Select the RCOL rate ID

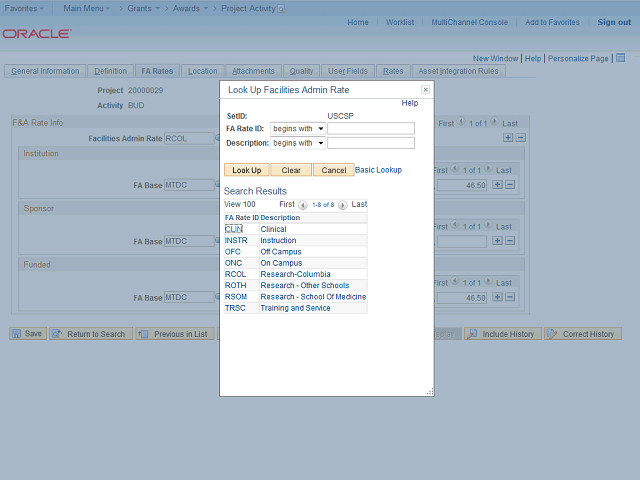click(x=236, y=274)
